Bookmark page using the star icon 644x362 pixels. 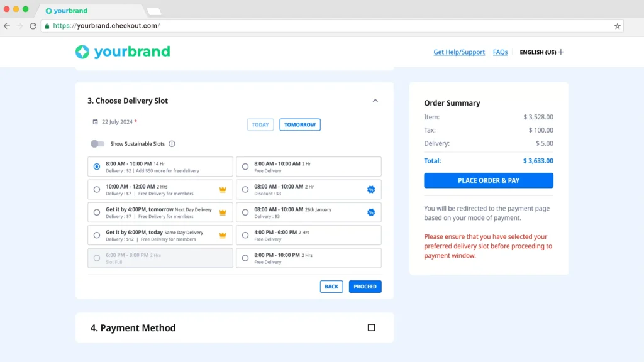tap(617, 26)
